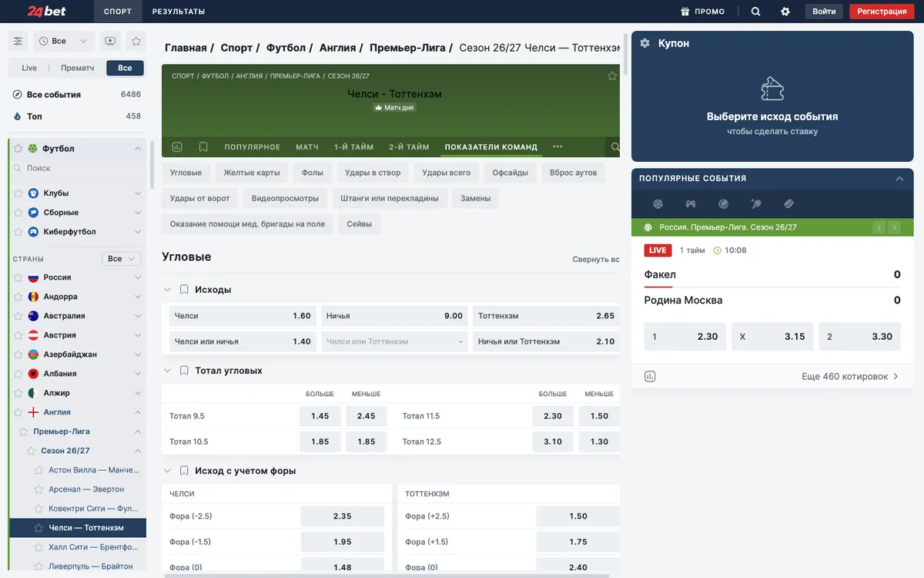Click the sidebar vertical scrollbar
Image resolution: width=924 pixels, height=578 pixels.
point(152,163)
